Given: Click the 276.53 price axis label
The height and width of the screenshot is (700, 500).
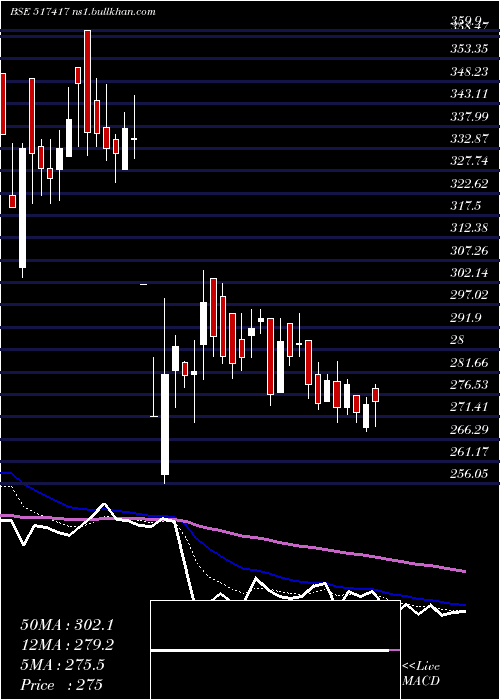Looking at the screenshot, I should [x=468, y=385].
